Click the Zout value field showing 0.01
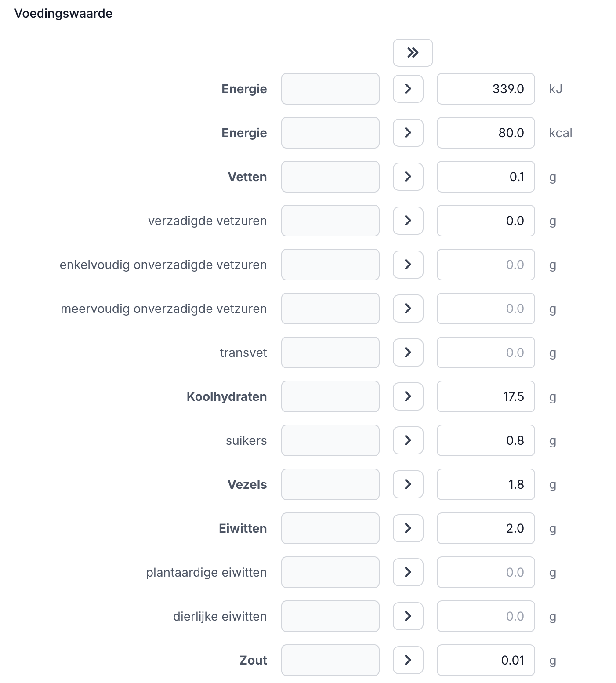 [x=486, y=660]
